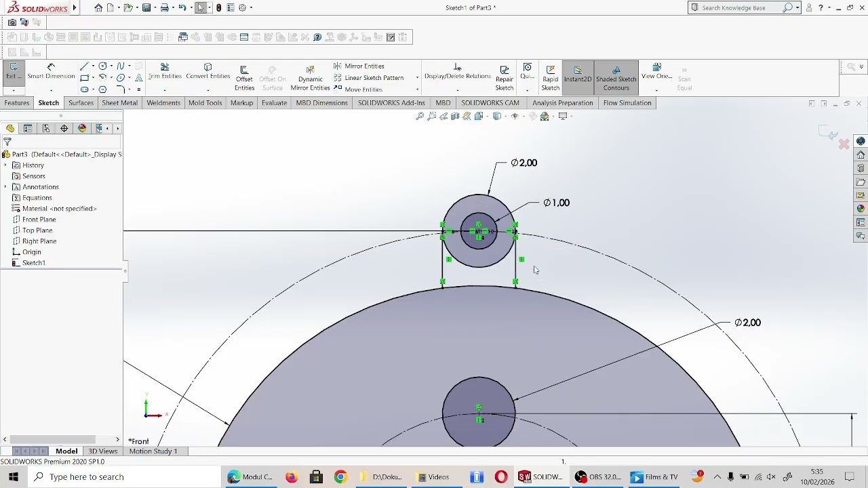The image size is (868, 488).
Task: Select the Rapid Sketch tool
Action: (551, 78)
